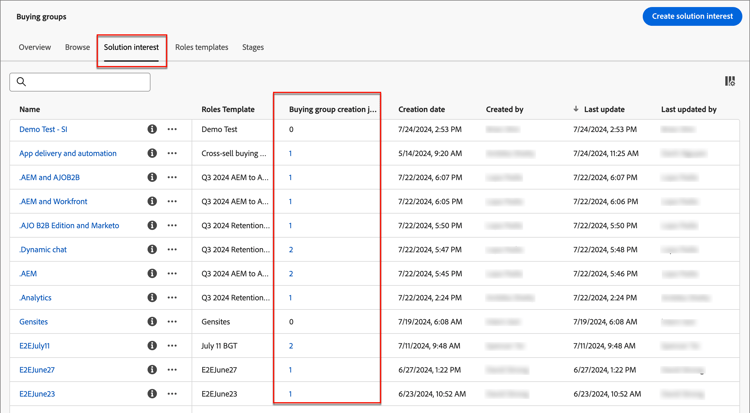Viewport: 750px width, 413px height.
Task: Open job count link for .Dynamic chat
Action: pyautogui.click(x=291, y=249)
